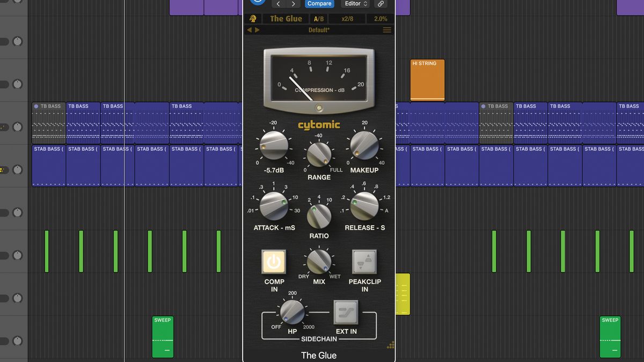Click the link chain icon
Viewport: 644px width, 362px height.
click(x=380, y=4)
